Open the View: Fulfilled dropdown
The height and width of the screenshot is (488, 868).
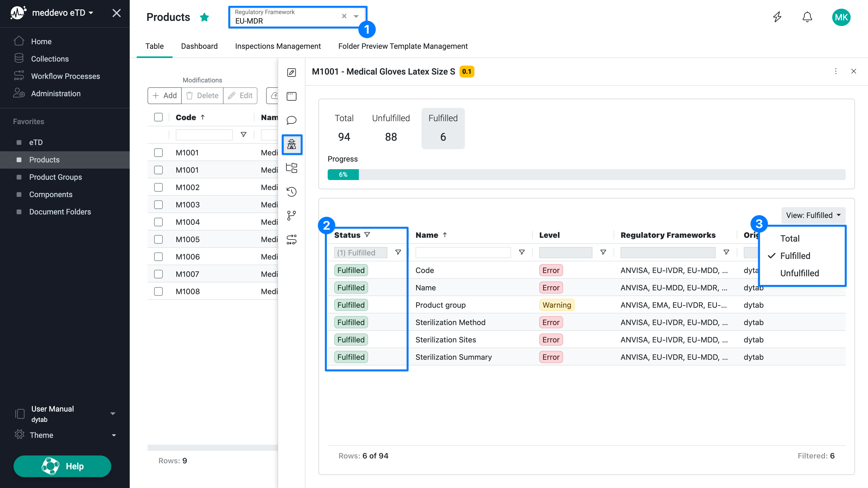[813, 215]
